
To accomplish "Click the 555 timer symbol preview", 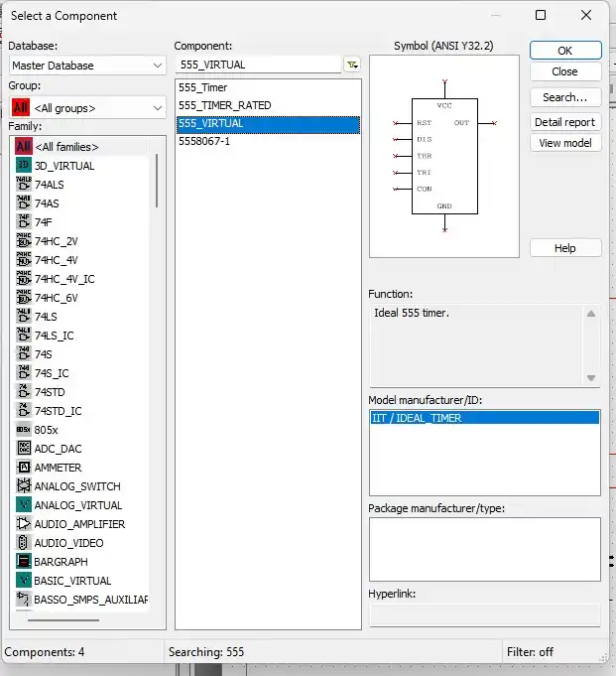I will (444, 156).
